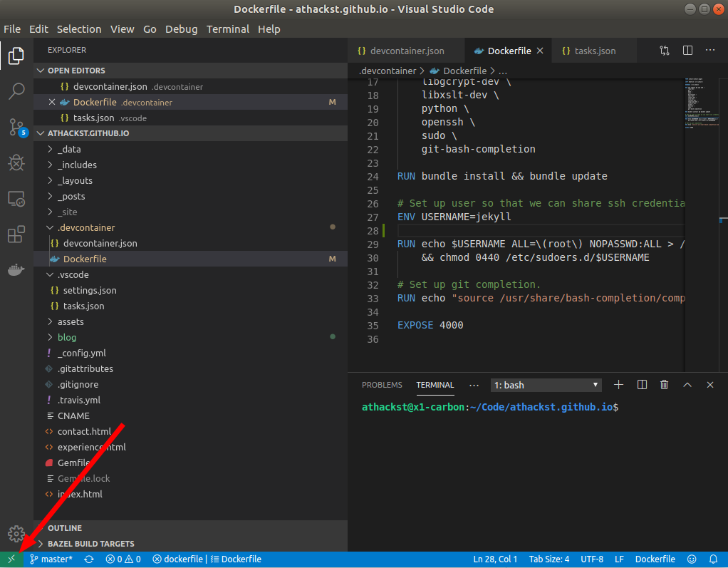
Task: Collapse the .devcontainer folder
Action: [x=190, y=227]
